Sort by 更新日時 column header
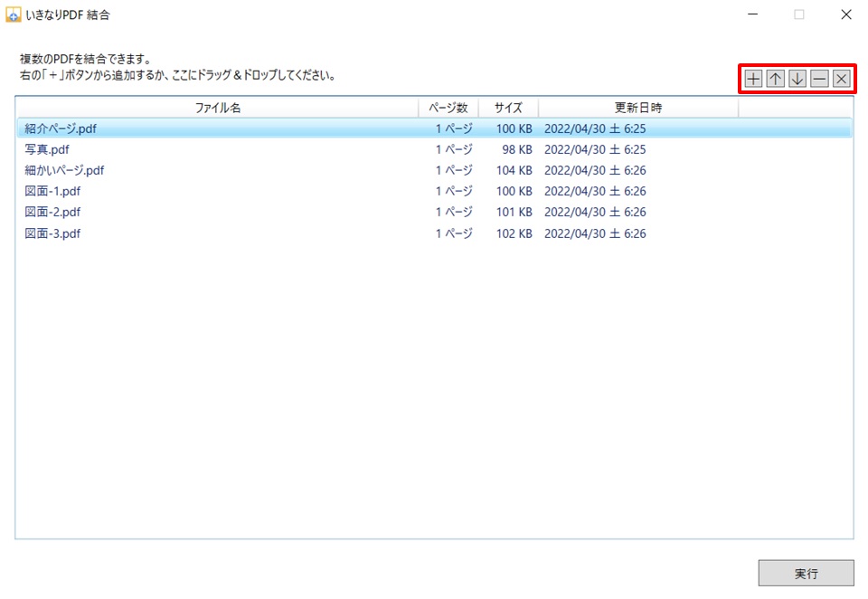The width and height of the screenshot is (868, 599). (x=638, y=108)
